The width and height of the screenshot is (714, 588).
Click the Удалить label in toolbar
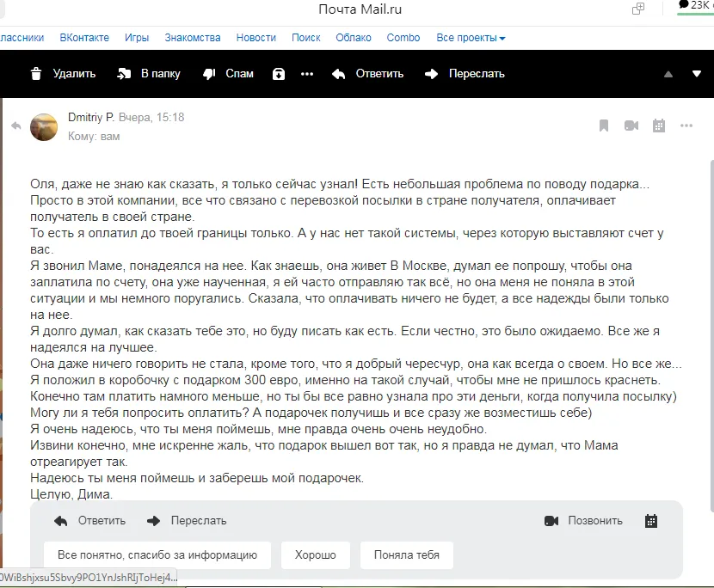coord(74,74)
